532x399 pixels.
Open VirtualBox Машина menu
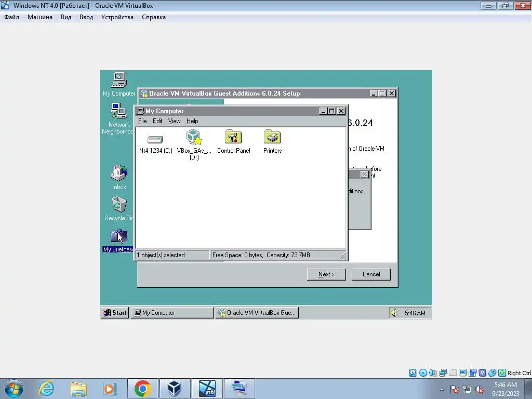point(40,17)
